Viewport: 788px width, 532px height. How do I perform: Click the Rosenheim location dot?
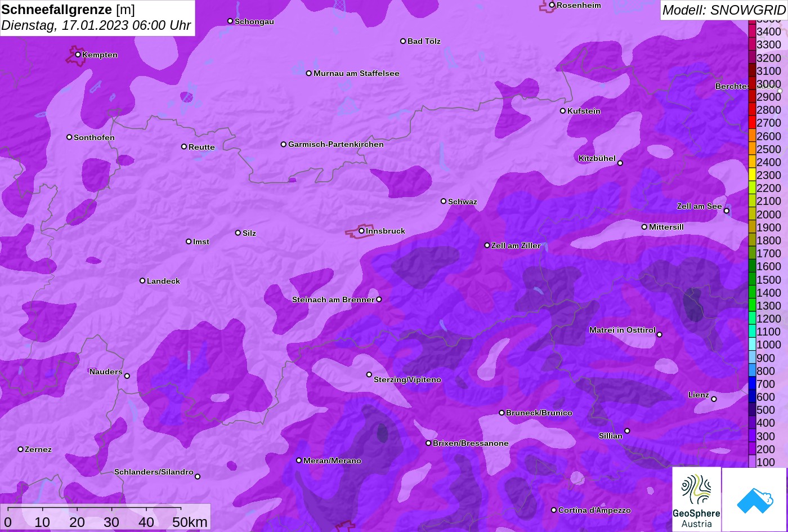coord(552,5)
